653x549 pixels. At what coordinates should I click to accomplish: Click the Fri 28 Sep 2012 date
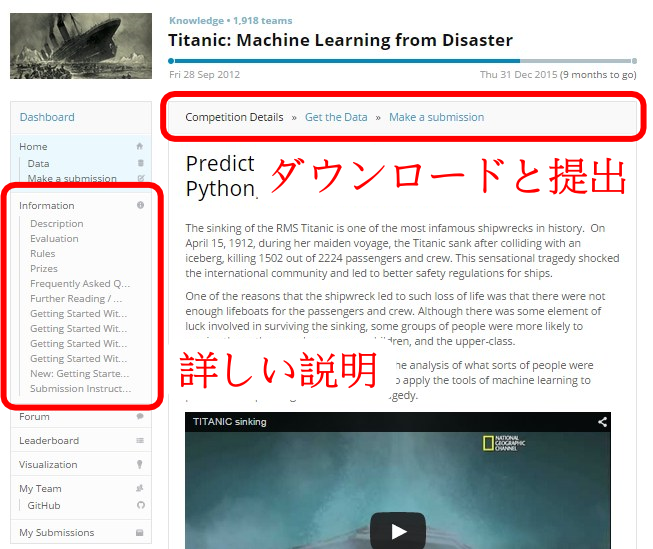click(x=204, y=75)
